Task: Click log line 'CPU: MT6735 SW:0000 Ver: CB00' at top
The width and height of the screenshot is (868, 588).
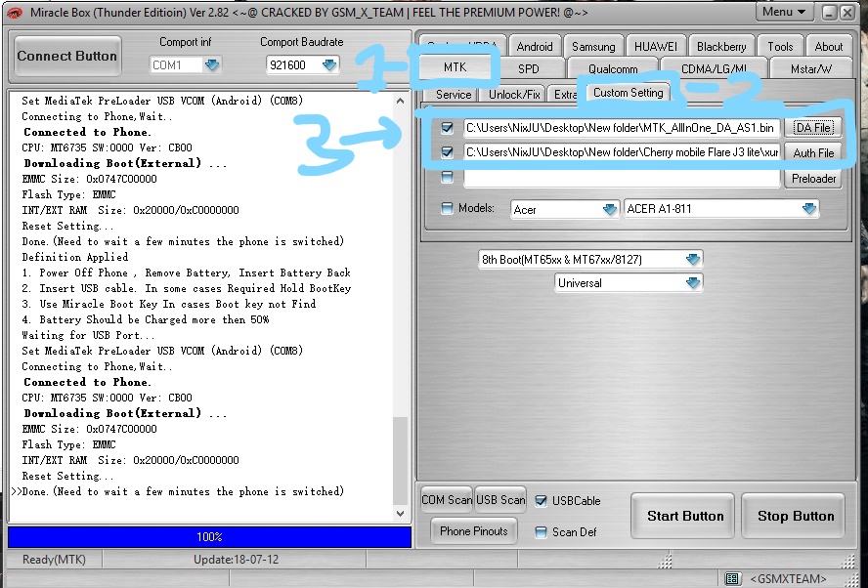Action: (107, 147)
